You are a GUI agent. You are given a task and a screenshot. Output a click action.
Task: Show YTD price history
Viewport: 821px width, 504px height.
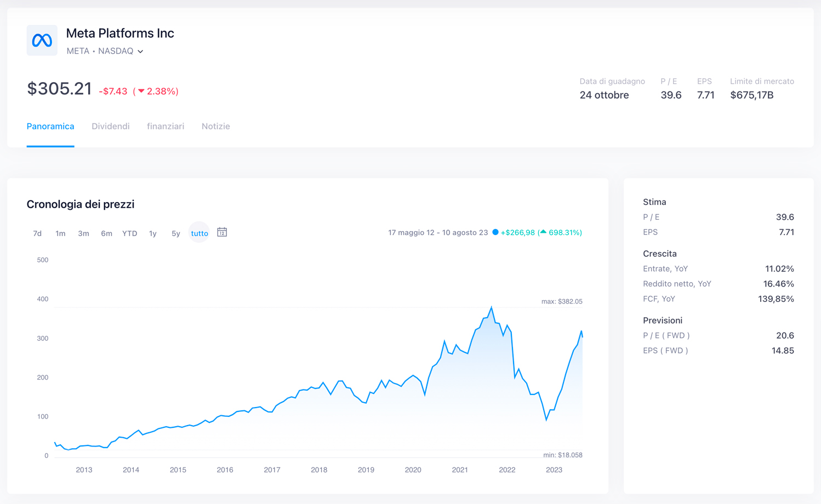(129, 233)
